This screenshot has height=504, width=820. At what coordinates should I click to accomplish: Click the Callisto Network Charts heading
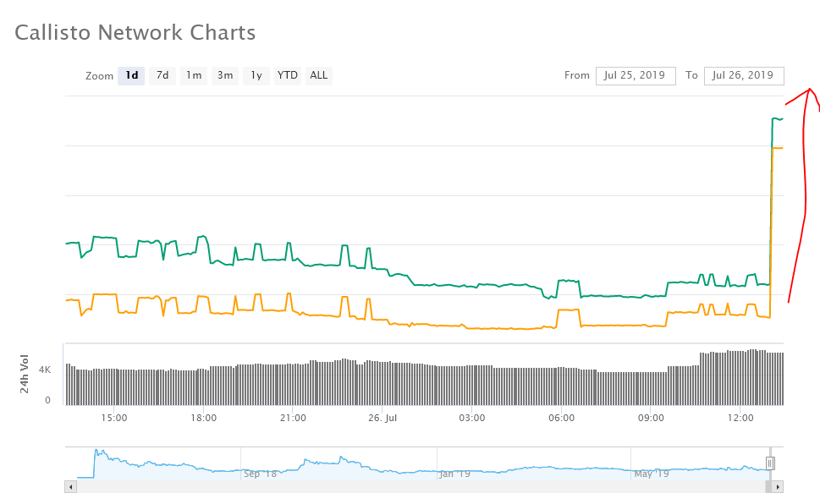[135, 32]
